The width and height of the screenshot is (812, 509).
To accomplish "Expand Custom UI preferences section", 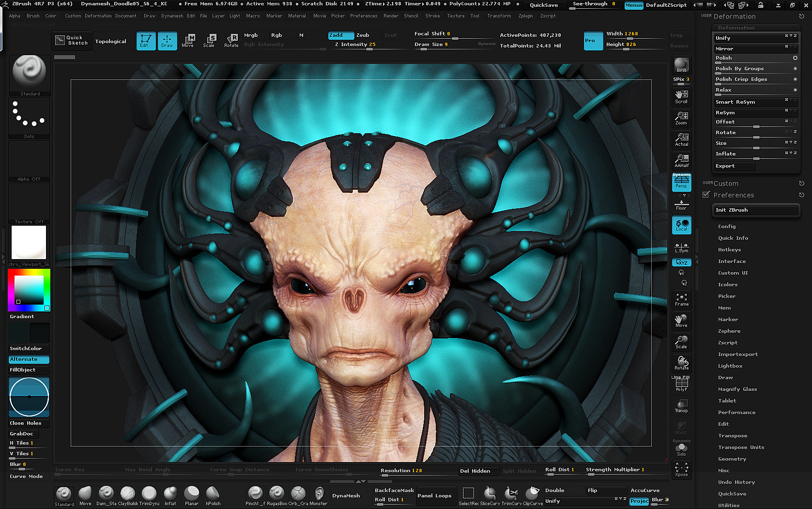I will pyautogui.click(x=733, y=273).
